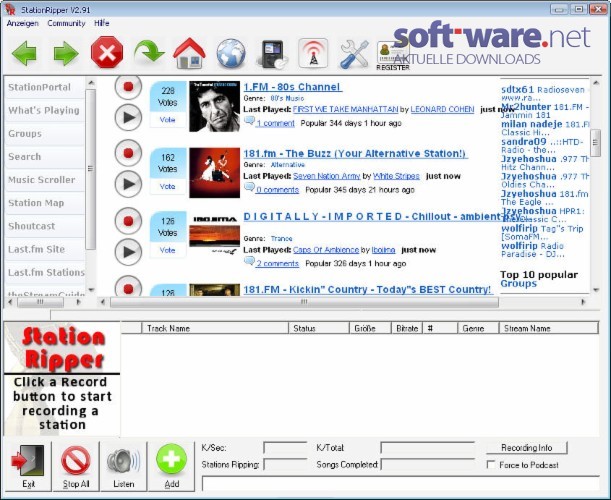The height and width of the screenshot is (500, 611).
Task: Play the 181.fm The Buzz station
Action: (128, 184)
